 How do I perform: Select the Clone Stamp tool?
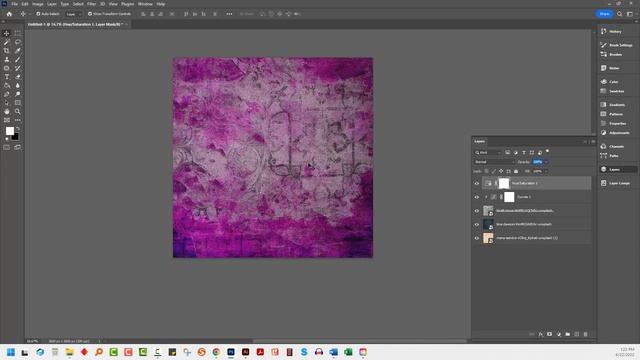[x=7, y=60]
